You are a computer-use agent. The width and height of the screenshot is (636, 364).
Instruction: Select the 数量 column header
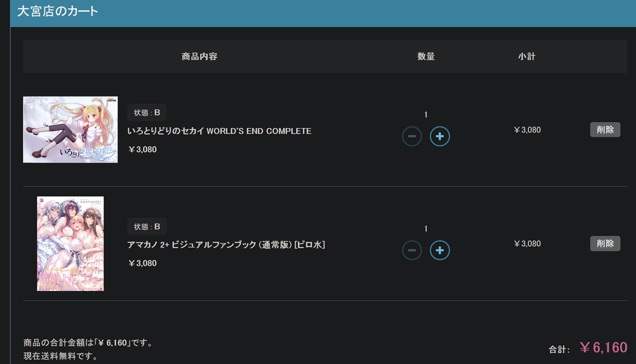click(426, 57)
